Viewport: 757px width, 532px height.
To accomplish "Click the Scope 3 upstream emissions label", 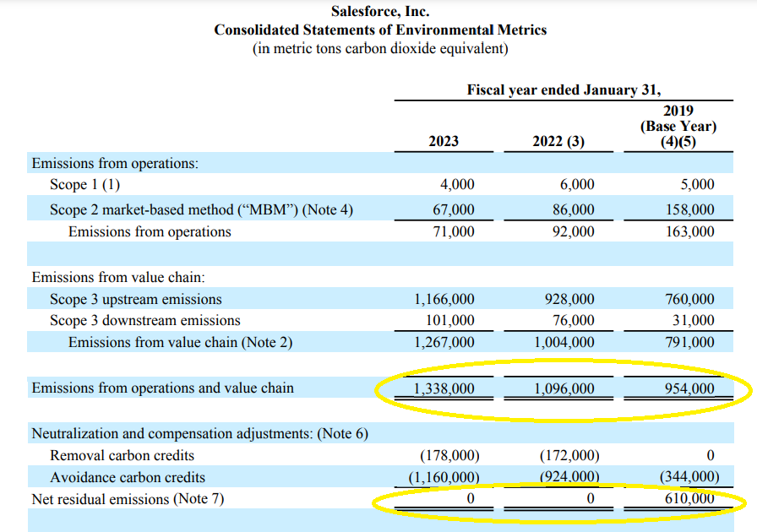I will pyautogui.click(x=136, y=299).
